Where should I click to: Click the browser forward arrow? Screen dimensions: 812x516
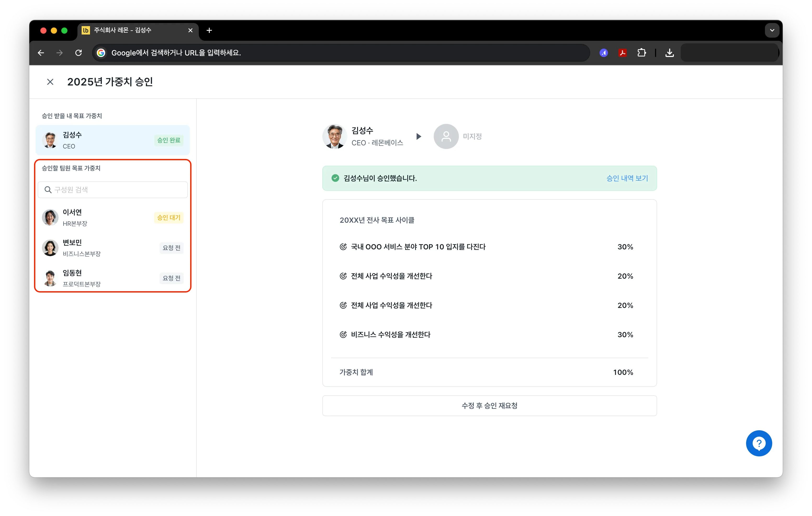[x=60, y=53]
